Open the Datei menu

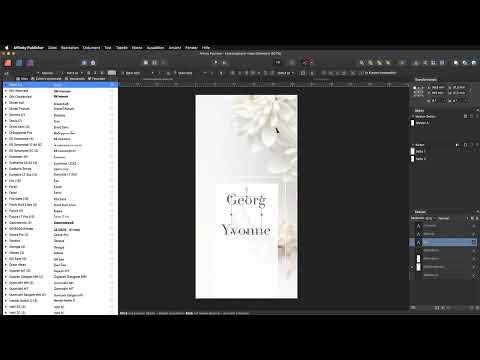click(52, 48)
